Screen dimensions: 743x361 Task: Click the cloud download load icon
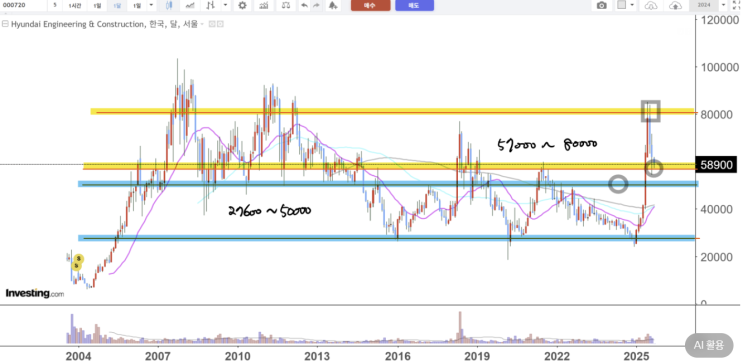coord(651,5)
